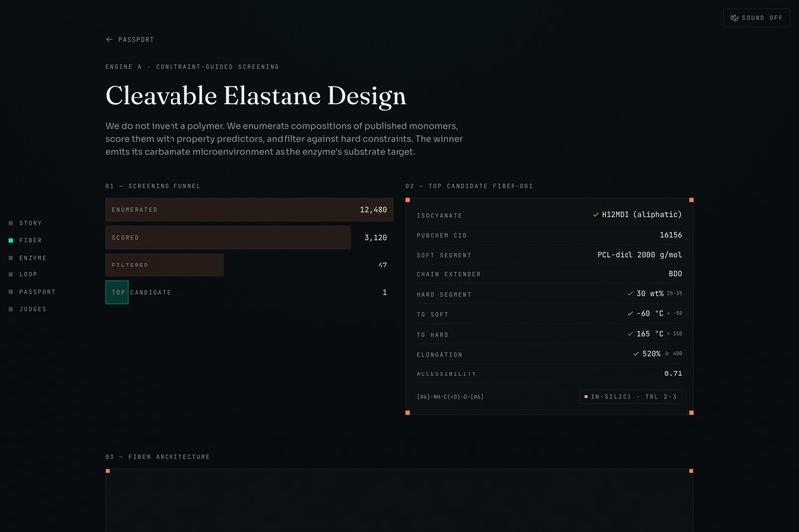
Task: Open the Enzyme section in side nav
Action: click(27, 258)
